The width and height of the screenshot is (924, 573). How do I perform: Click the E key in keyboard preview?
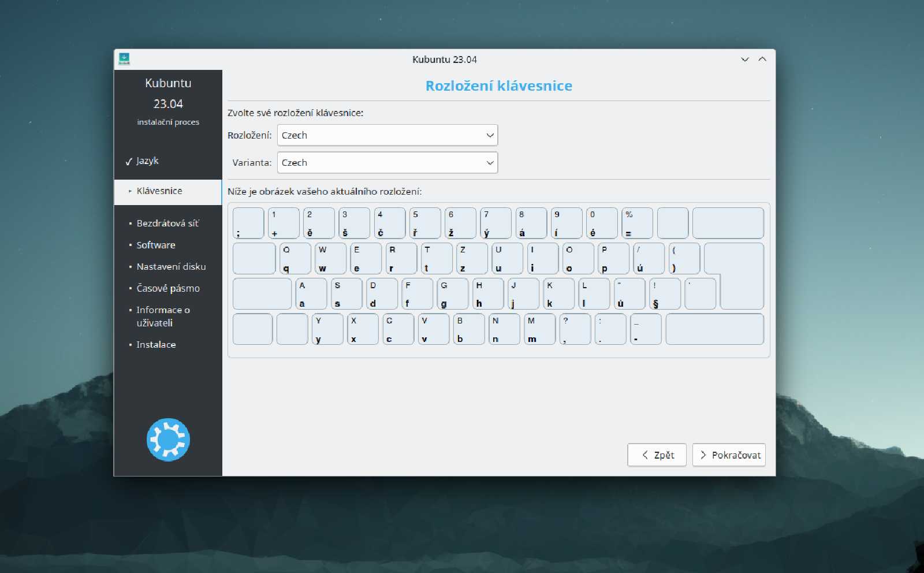366,258
